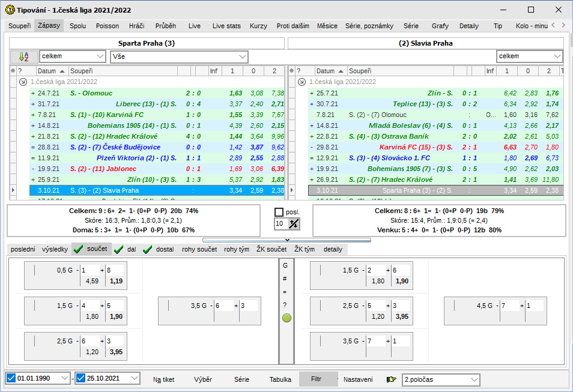Sort by Datum in the Sparta Praha table
Screen dimensions: 573x392
click(x=52, y=71)
